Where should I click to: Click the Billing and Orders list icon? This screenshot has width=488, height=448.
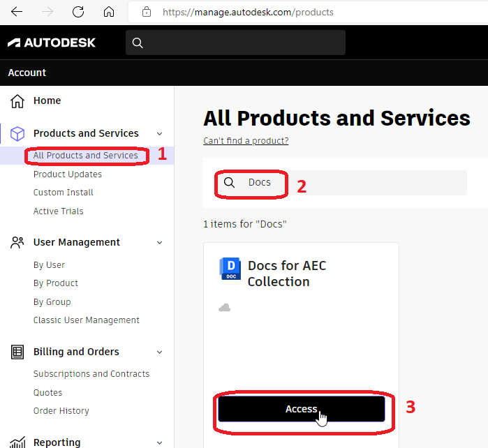coord(17,352)
